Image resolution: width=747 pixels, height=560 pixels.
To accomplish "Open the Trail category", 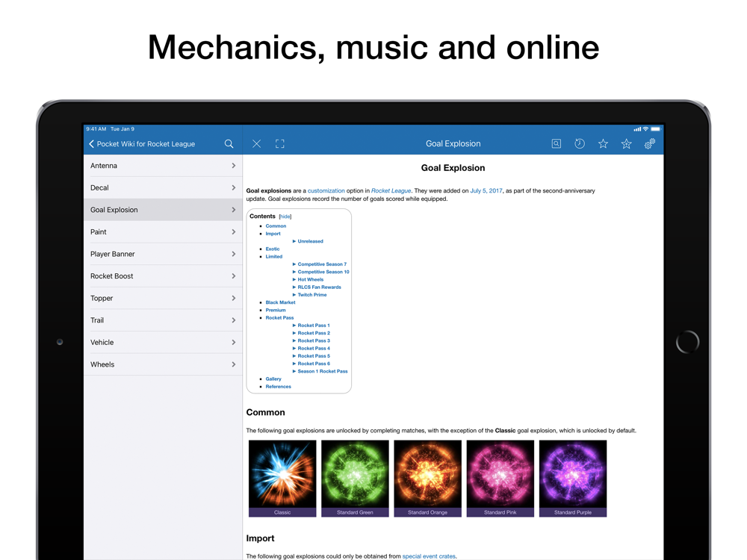I will click(x=163, y=320).
